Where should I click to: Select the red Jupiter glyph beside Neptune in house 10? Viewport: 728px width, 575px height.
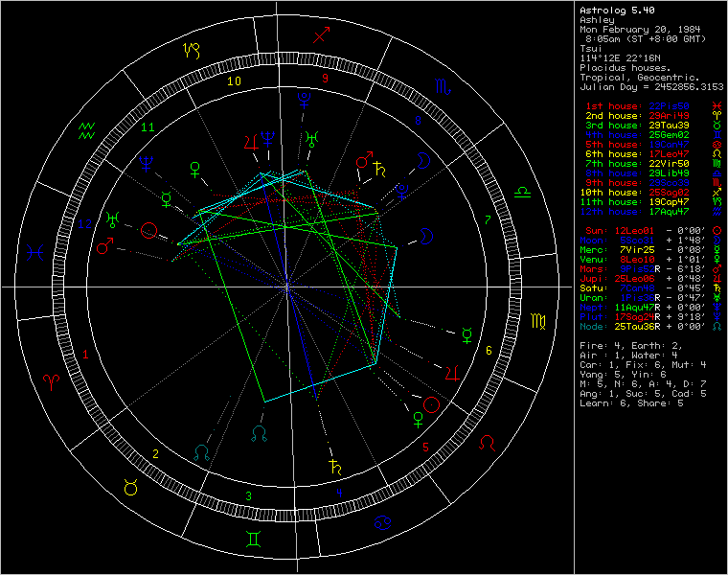pyautogui.click(x=251, y=142)
